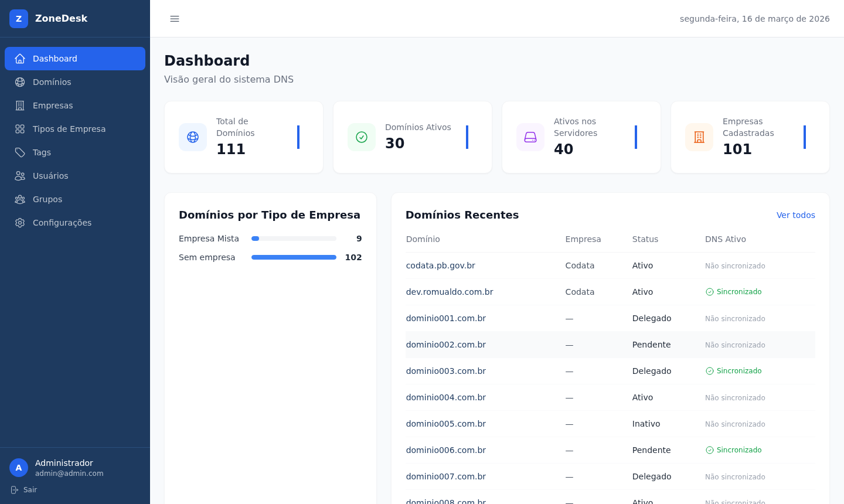The image size is (844, 504).
Task: Click the Sincronizado status on dev.romualdo.com.br row
Action: coord(734,291)
